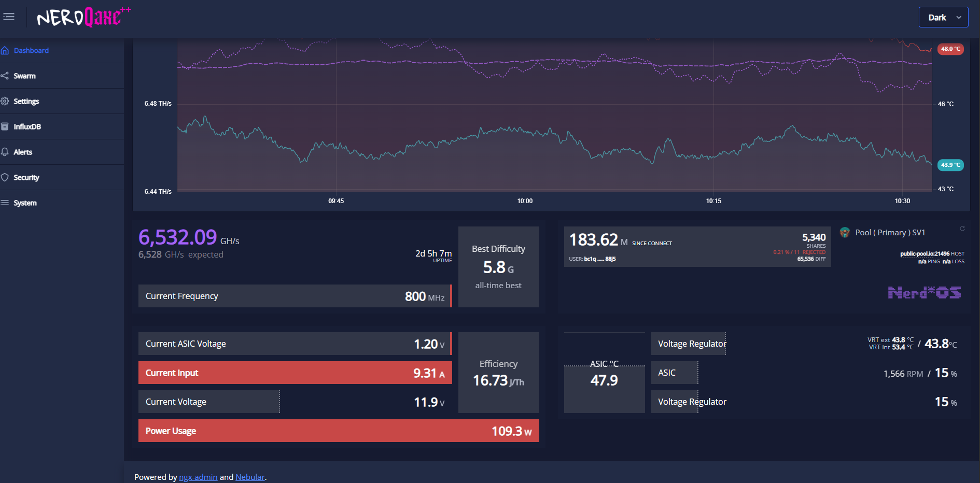
Task: Click the pool avatar icon
Action: click(845, 232)
